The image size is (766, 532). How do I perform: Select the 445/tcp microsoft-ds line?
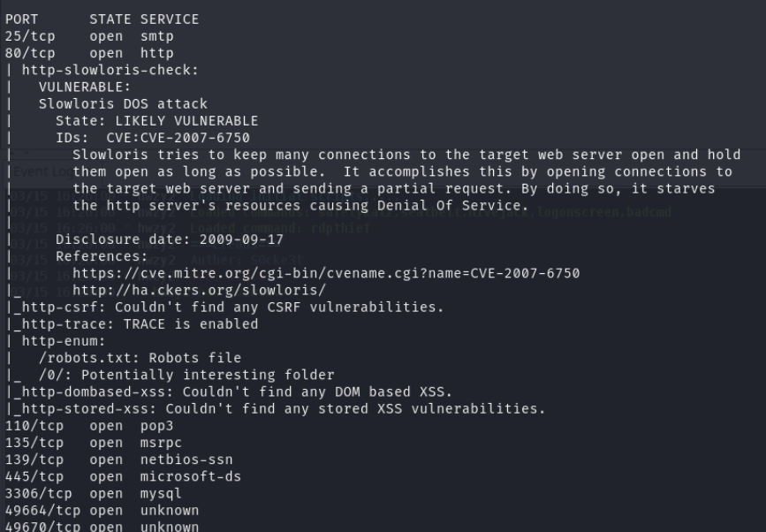(x=123, y=476)
